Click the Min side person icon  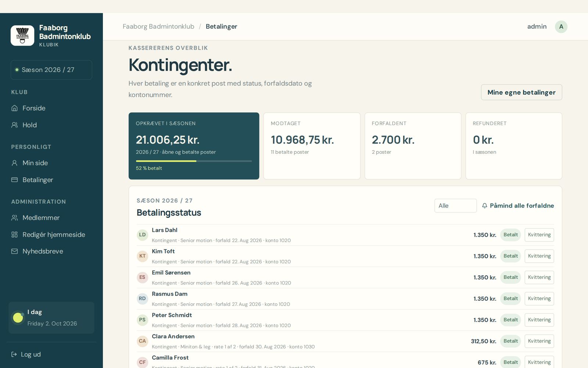(x=15, y=163)
